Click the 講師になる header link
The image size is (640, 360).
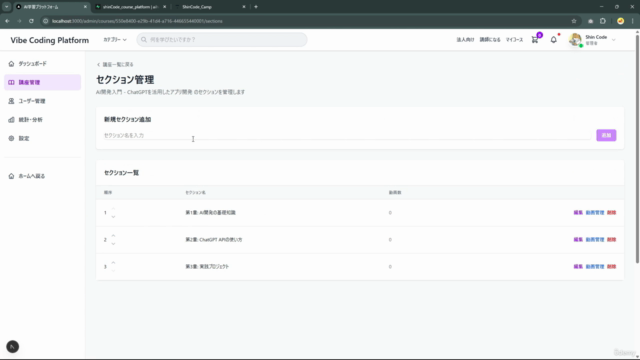(x=490, y=40)
